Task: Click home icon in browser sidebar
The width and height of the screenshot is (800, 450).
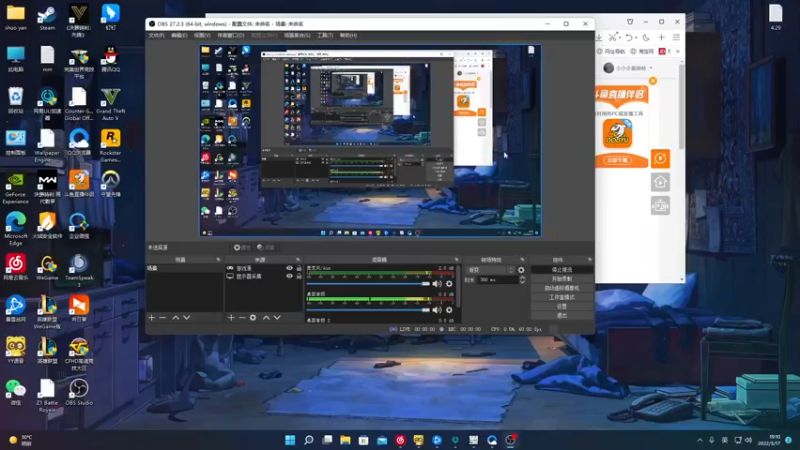Action: tap(660, 182)
